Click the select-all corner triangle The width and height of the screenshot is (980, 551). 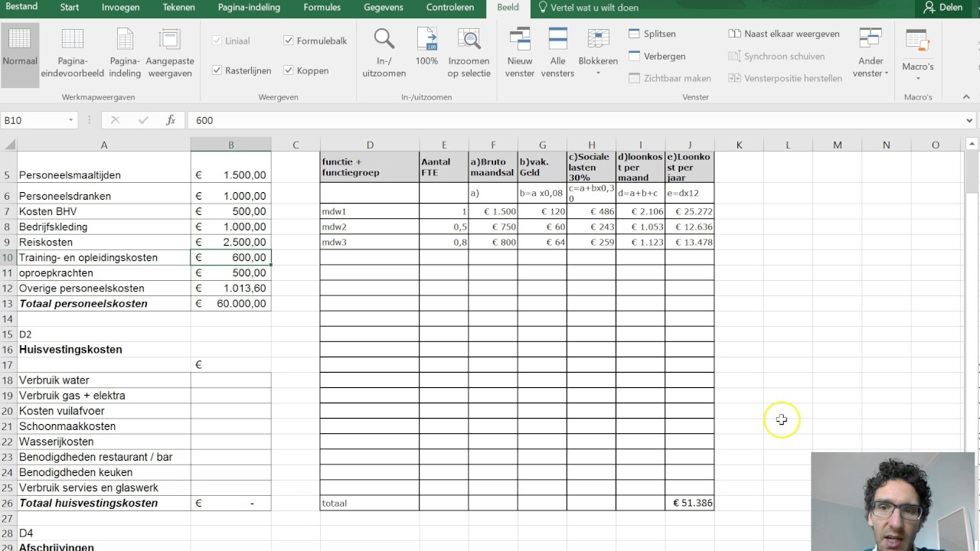(x=9, y=145)
